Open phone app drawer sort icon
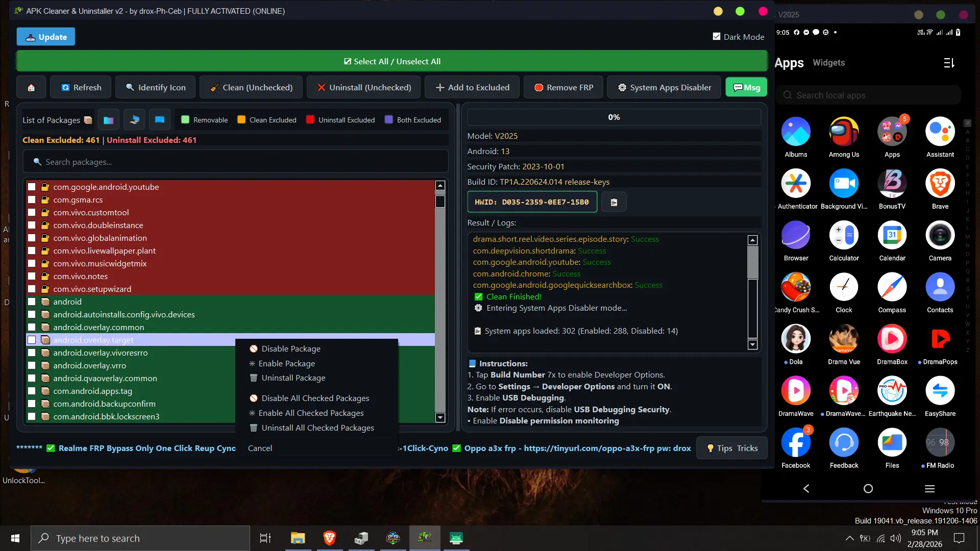Image resolution: width=980 pixels, height=551 pixels. point(949,63)
